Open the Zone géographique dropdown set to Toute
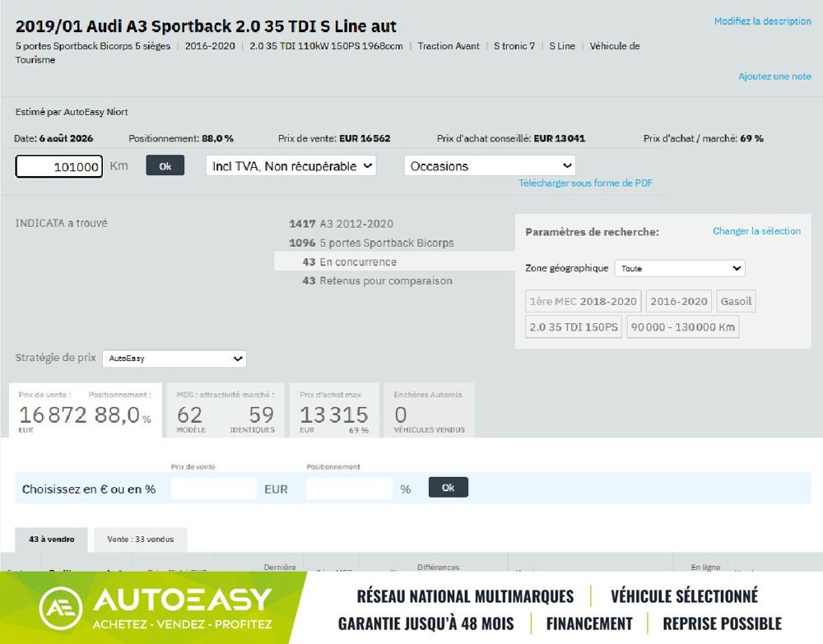 [680, 268]
